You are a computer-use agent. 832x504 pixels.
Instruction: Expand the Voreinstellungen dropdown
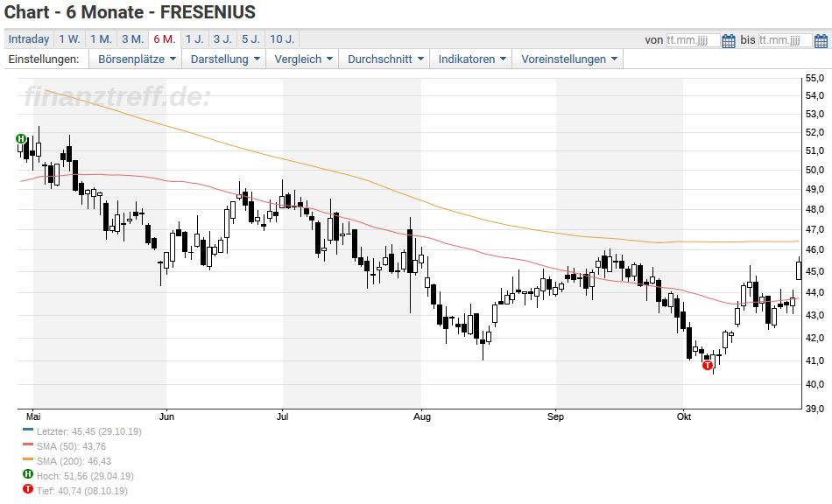(568, 59)
